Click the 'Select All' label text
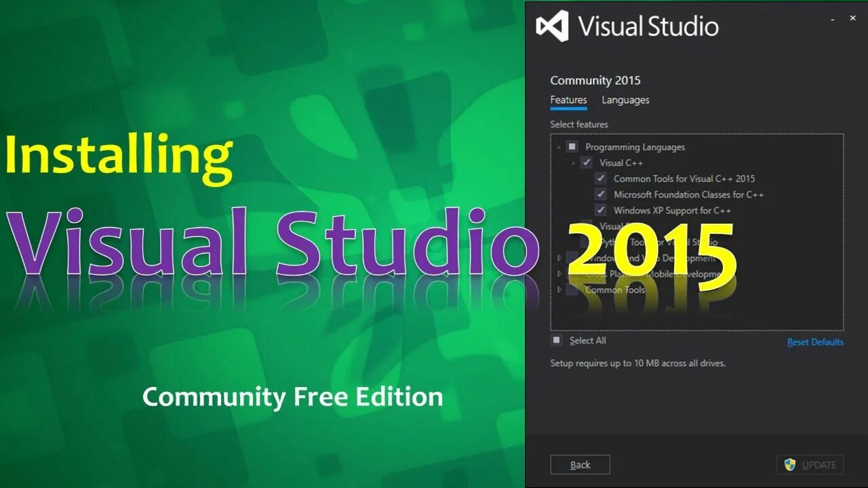868x488 pixels. coord(587,340)
